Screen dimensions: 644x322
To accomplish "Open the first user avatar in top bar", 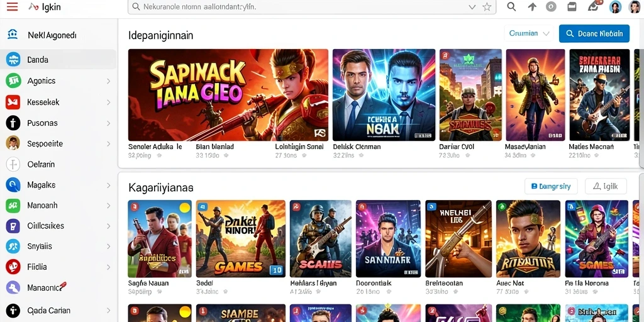I will tap(615, 6).
